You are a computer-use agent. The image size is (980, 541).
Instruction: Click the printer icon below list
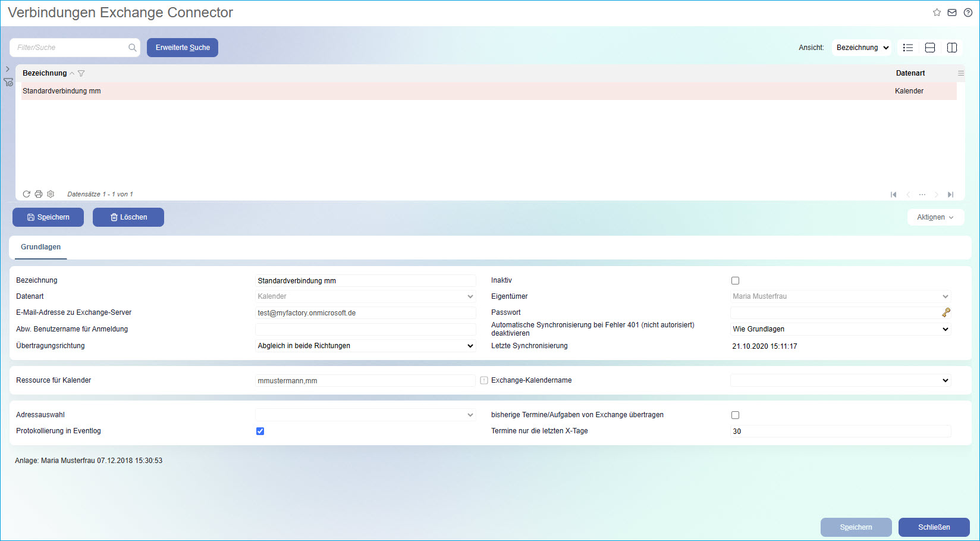click(39, 194)
